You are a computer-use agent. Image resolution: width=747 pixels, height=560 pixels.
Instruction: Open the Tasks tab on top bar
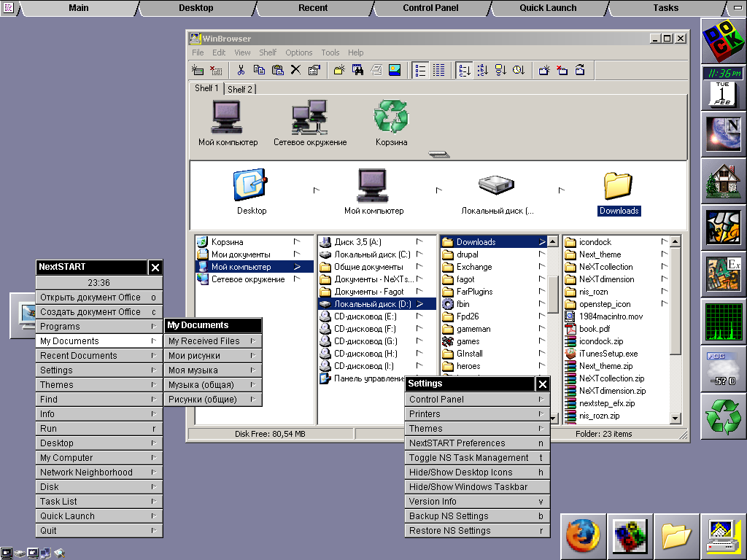pyautogui.click(x=665, y=8)
